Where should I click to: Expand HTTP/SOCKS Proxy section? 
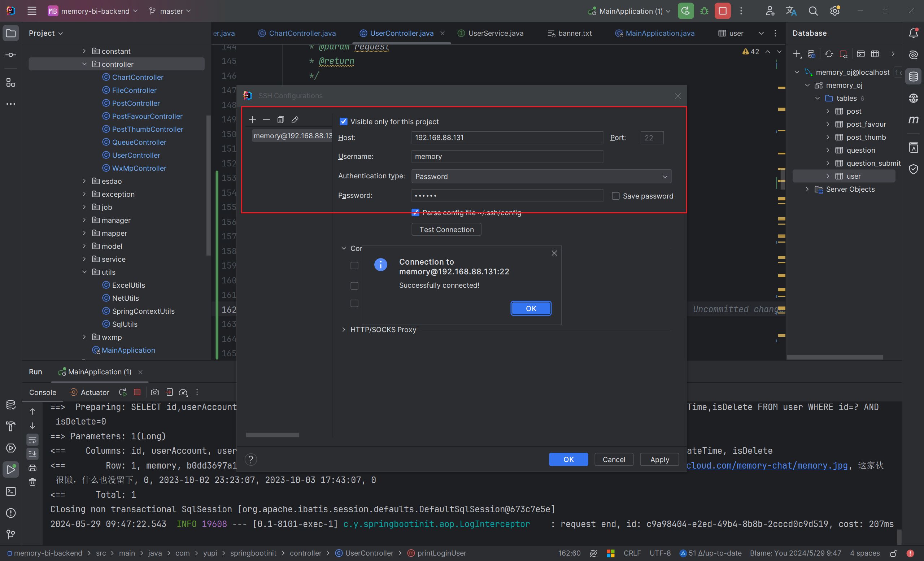[344, 329]
